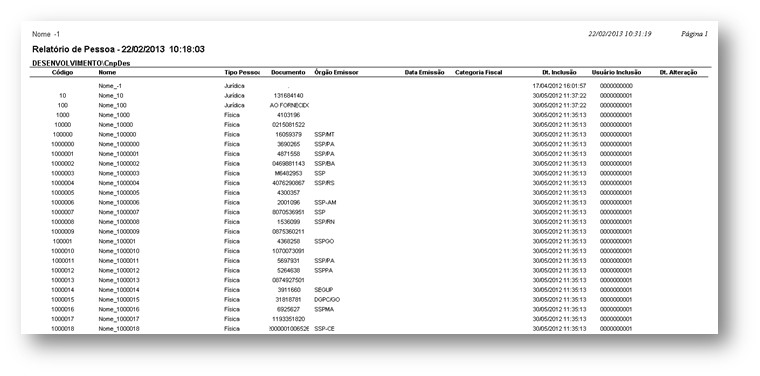Select the Usuário Inclusão column header
Viewport: 760px width, 376px height.
[617, 72]
